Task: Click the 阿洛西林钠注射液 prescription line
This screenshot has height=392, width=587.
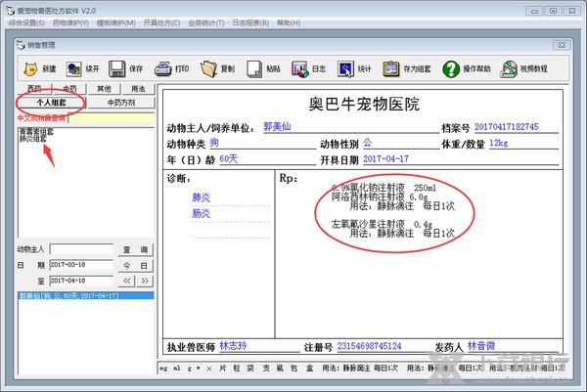Action: 380,196
